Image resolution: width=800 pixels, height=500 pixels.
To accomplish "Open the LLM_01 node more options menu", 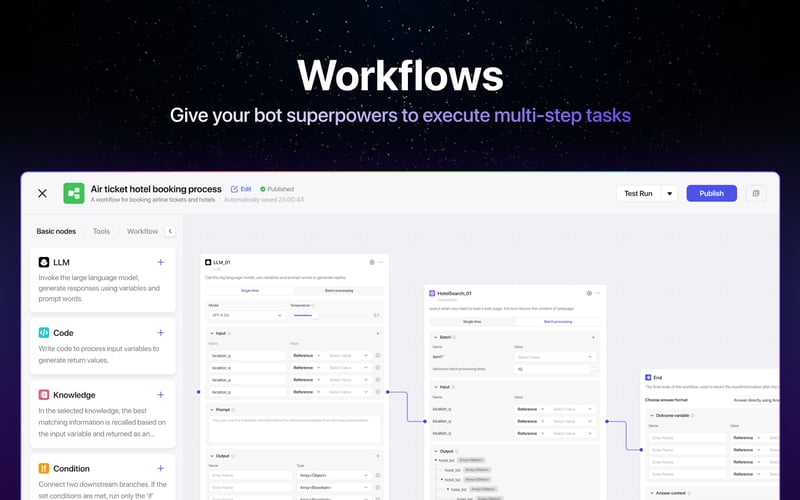I will (x=381, y=262).
